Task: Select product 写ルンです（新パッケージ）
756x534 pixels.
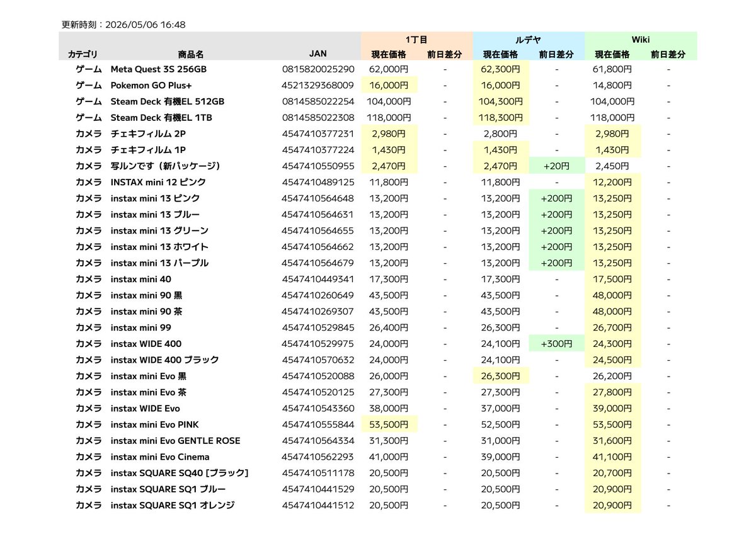Action: click(166, 166)
